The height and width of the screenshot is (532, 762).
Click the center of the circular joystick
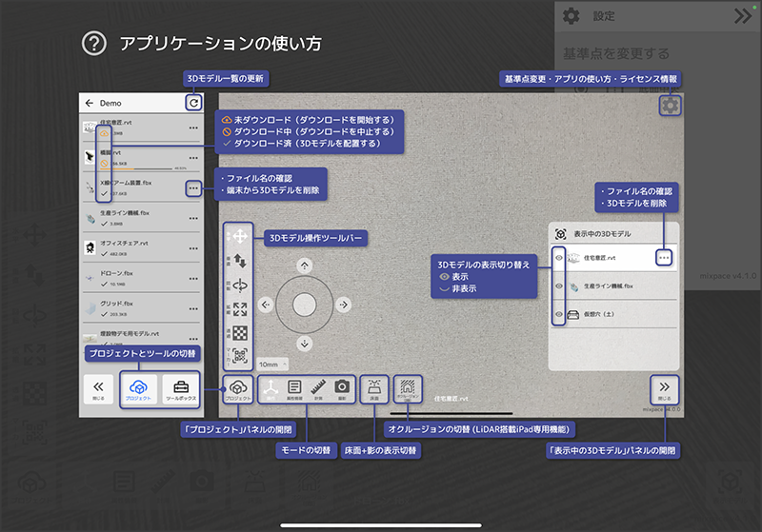pos(304,304)
